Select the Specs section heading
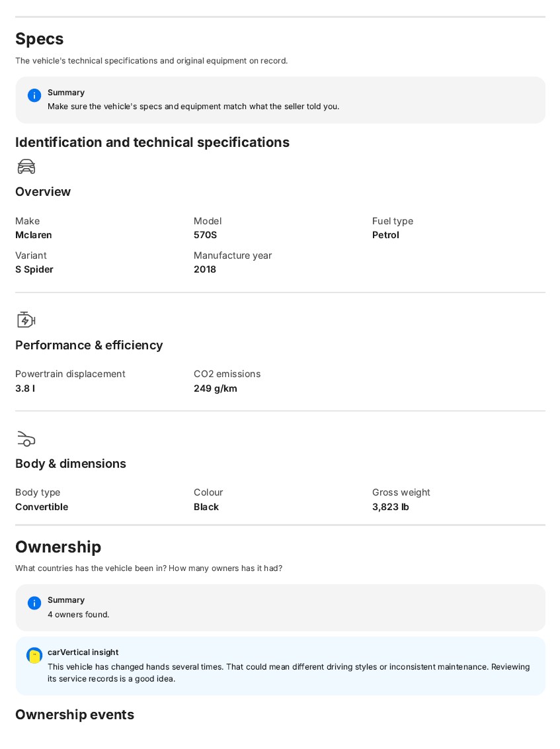The height and width of the screenshot is (749, 560). (39, 38)
